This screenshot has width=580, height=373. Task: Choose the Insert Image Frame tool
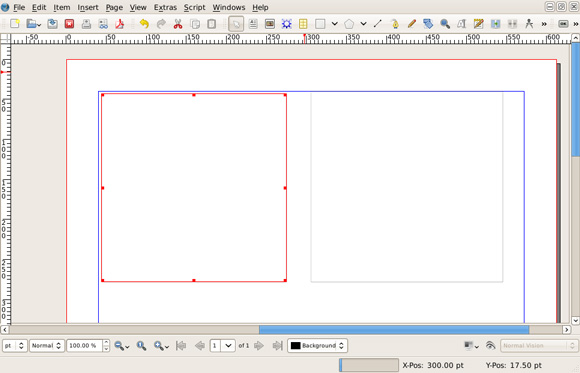point(270,24)
